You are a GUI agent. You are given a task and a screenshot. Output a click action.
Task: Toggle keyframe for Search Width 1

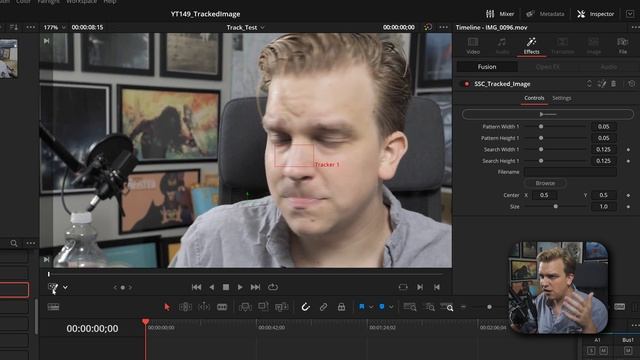[628, 150]
